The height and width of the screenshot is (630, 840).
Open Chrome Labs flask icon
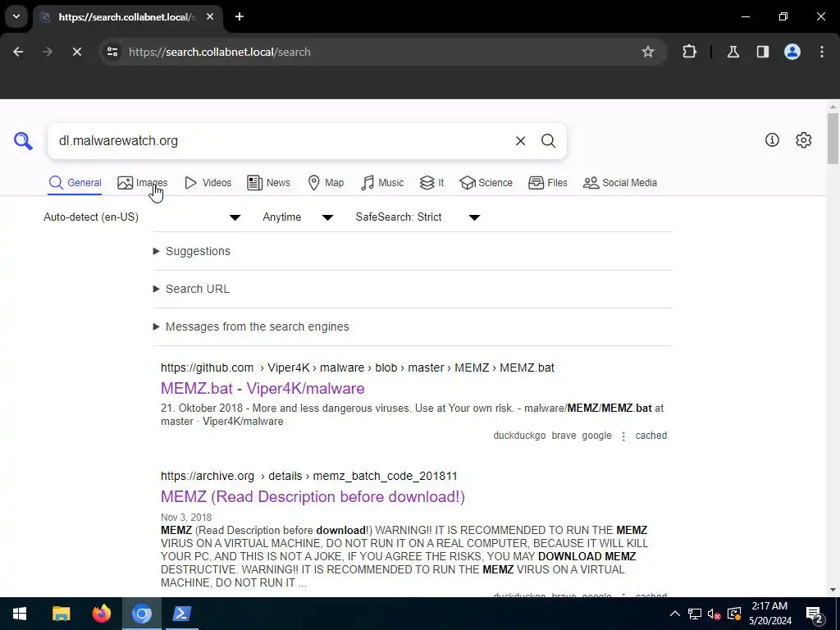pos(733,52)
